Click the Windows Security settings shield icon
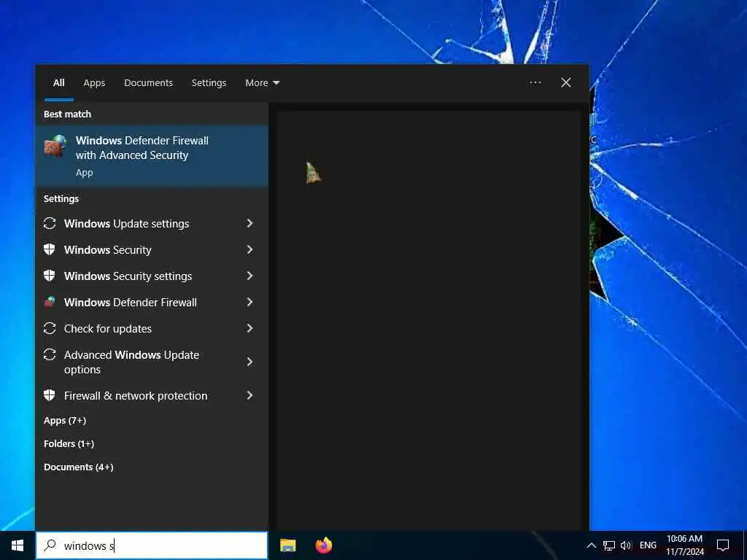747x560 pixels. (49, 276)
